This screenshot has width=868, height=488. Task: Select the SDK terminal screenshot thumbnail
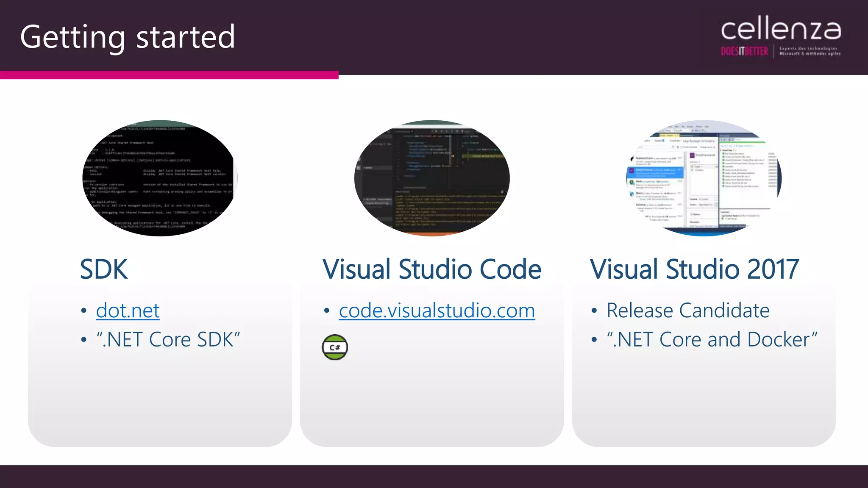(160, 178)
